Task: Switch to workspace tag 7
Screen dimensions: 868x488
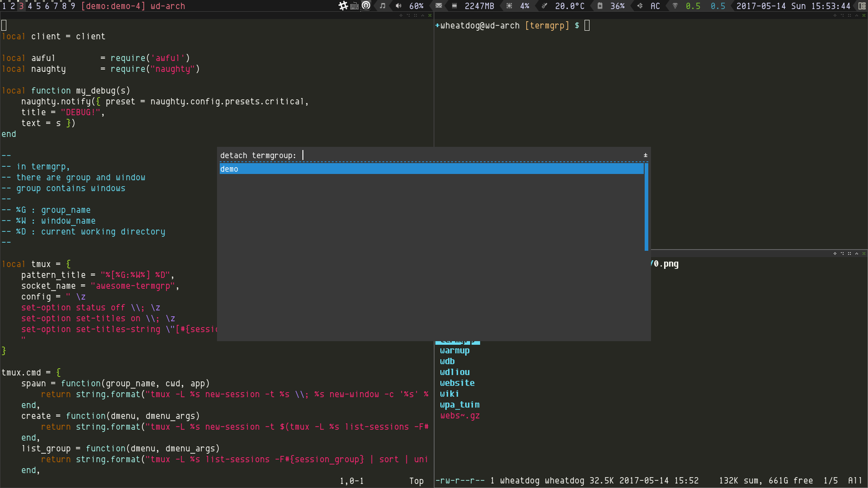Action: point(56,6)
